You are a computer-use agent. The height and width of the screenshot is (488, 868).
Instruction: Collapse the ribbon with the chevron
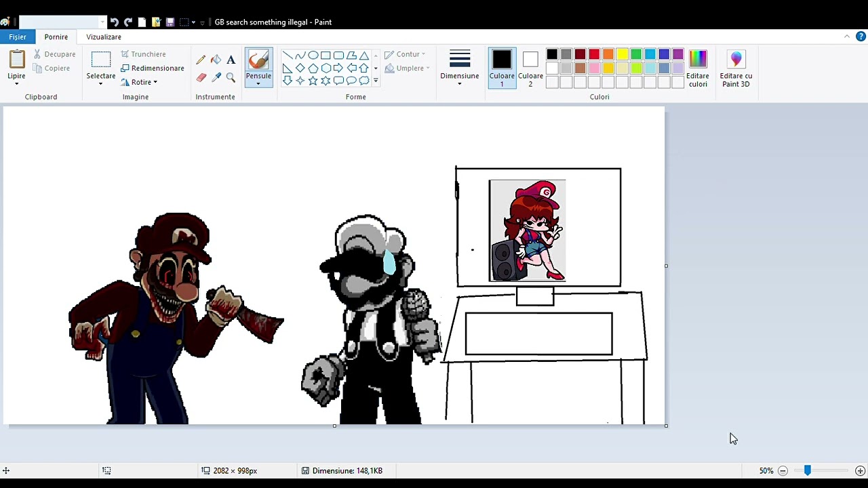pyautogui.click(x=847, y=37)
